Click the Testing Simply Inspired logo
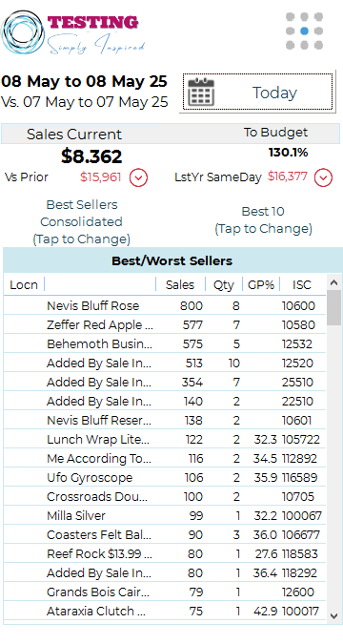The height and width of the screenshot is (644, 343). 74,32
